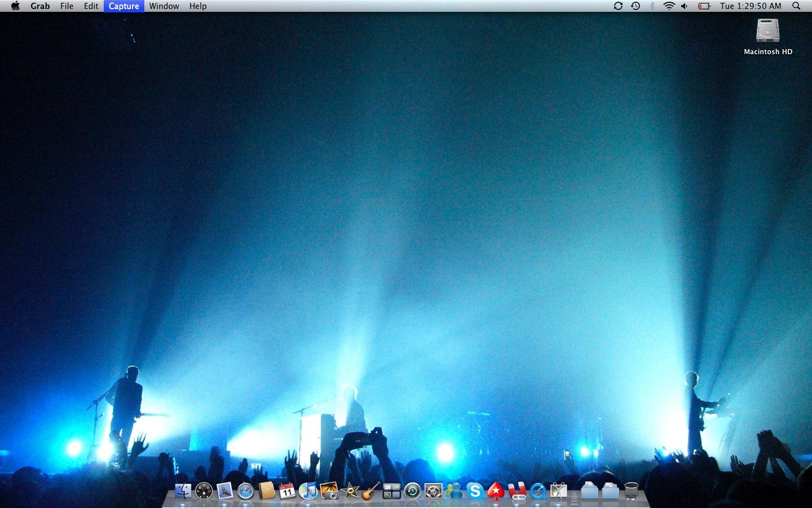Open Finder from the Dock
Viewport: 812px width, 508px height.
pyautogui.click(x=183, y=491)
